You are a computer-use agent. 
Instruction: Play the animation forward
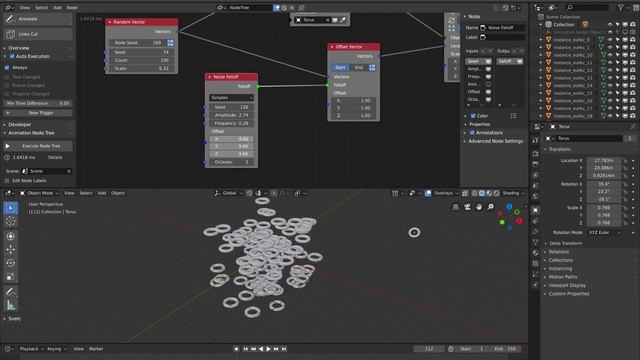click(x=268, y=349)
